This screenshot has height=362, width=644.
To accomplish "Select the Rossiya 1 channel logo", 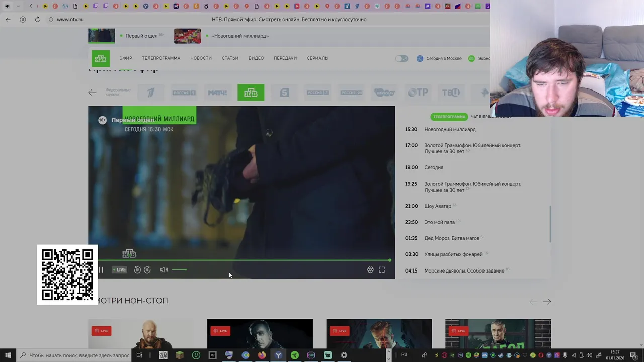I will coord(184,93).
